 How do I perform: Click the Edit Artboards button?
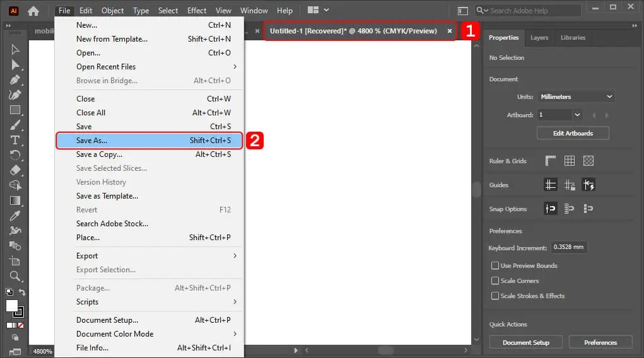click(573, 134)
